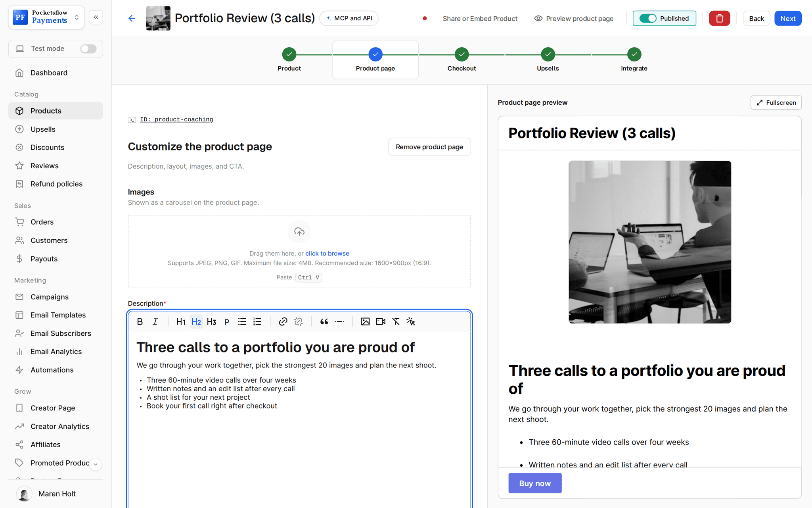This screenshot has height=508, width=812.
Task: Copy the ID: product-coaching link
Action: [176, 119]
